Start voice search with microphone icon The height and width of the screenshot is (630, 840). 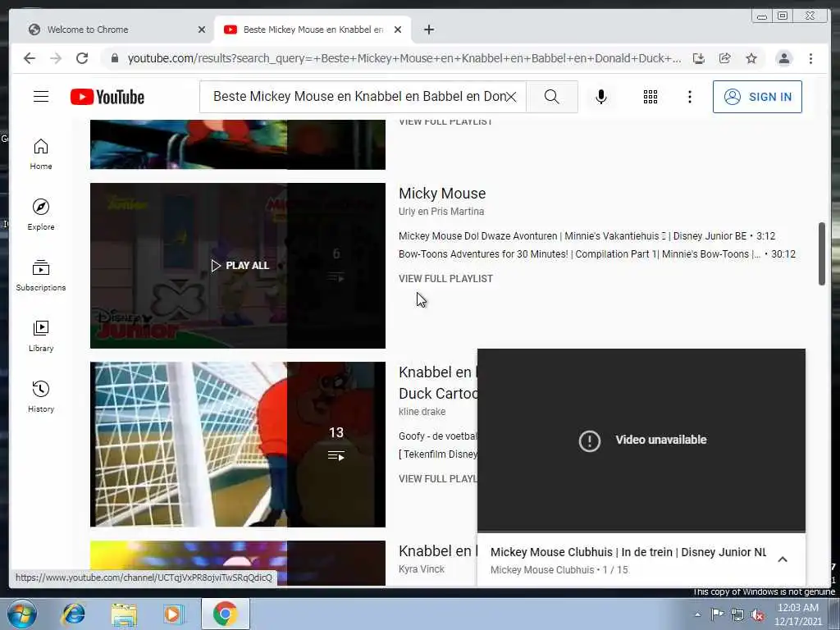pyautogui.click(x=601, y=97)
